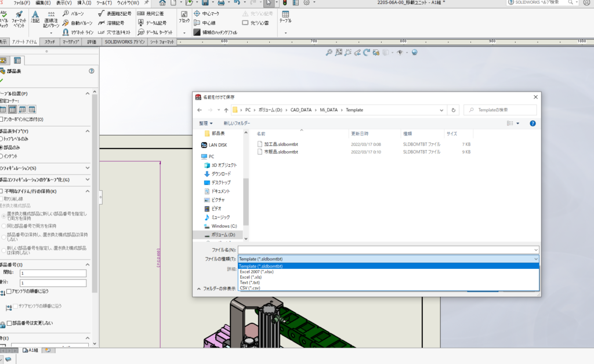The image size is (594, 364).
Task: Expand the コンフィギュレーション(S) section
Action: 87,168
